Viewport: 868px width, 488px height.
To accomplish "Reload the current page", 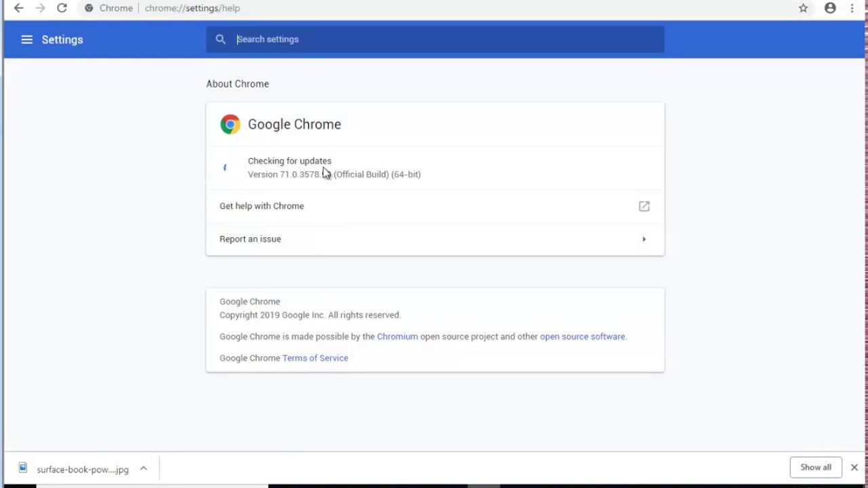I will point(62,8).
